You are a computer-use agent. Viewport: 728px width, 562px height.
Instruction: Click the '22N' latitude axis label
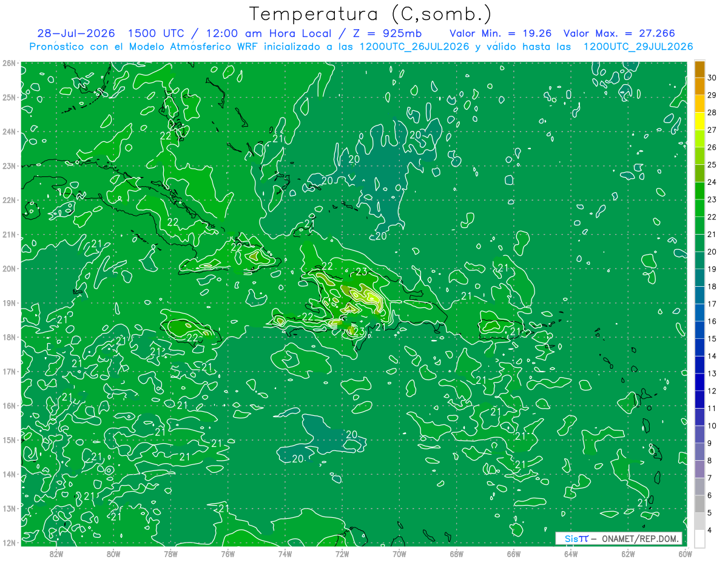tap(8, 200)
